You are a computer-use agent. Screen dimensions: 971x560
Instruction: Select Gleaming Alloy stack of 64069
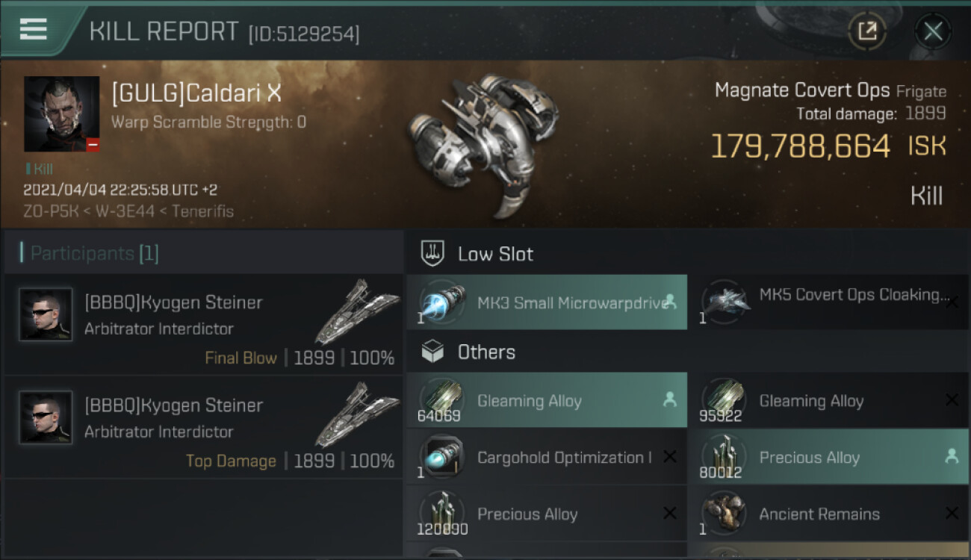pos(546,401)
